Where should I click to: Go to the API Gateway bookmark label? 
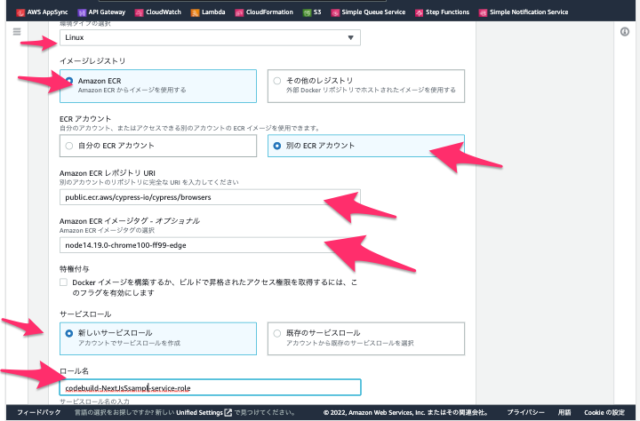(x=107, y=12)
